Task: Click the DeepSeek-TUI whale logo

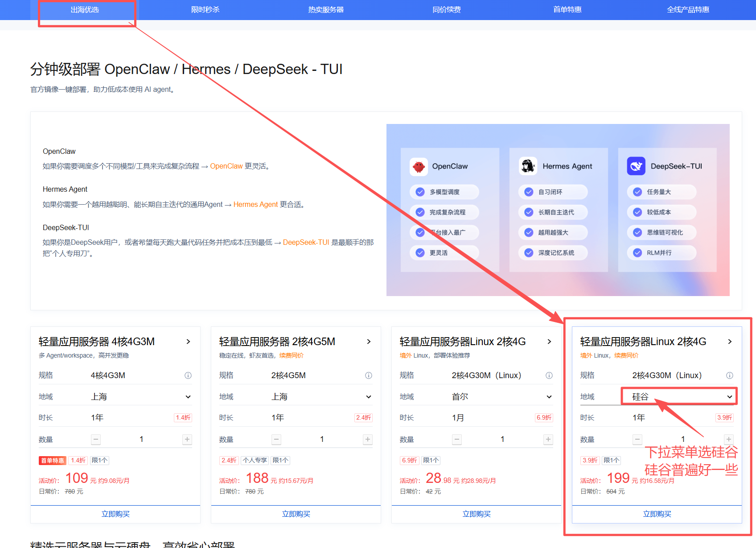Action: tap(636, 166)
